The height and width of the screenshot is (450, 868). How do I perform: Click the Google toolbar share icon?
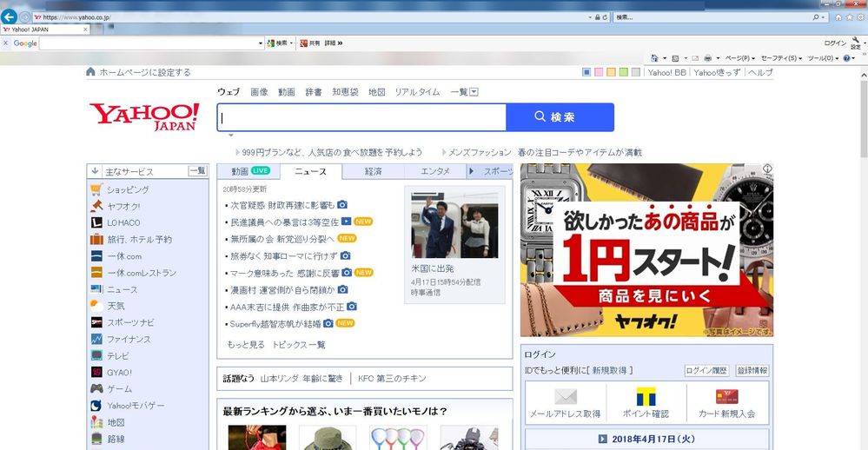click(303, 43)
